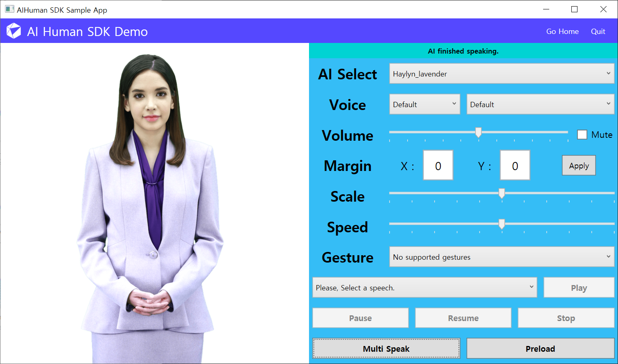The height and width of the screenshot is (364, 618).
Task: Click the app icon in title bar
Action: click(x=9, y=9)
